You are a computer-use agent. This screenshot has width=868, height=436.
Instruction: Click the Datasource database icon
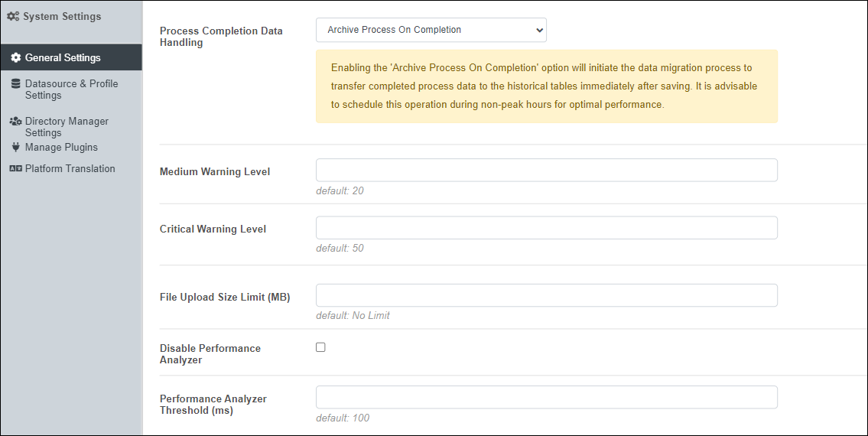click(15, 83)
